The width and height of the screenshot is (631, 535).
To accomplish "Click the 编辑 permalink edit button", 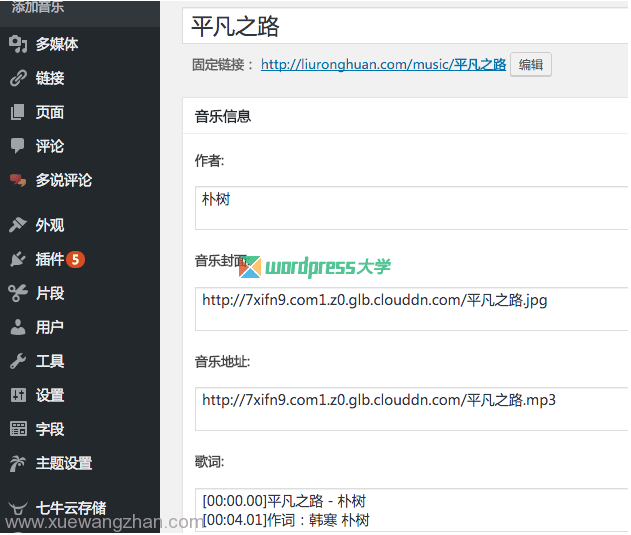I will tap(530, 65).
